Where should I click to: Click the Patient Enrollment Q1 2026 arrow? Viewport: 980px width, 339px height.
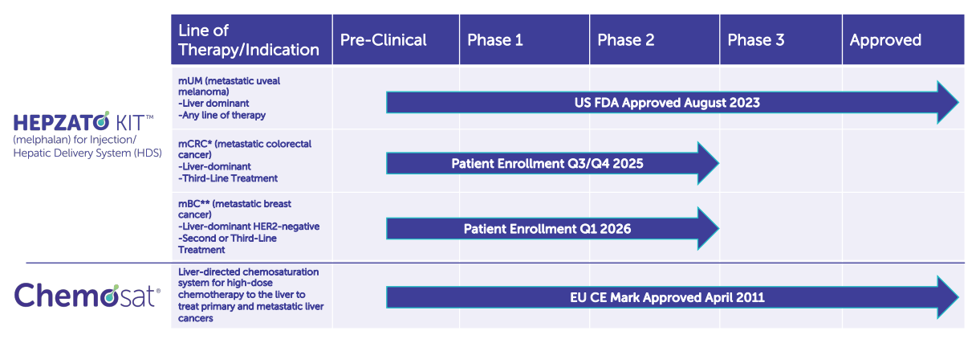point(547,229)
